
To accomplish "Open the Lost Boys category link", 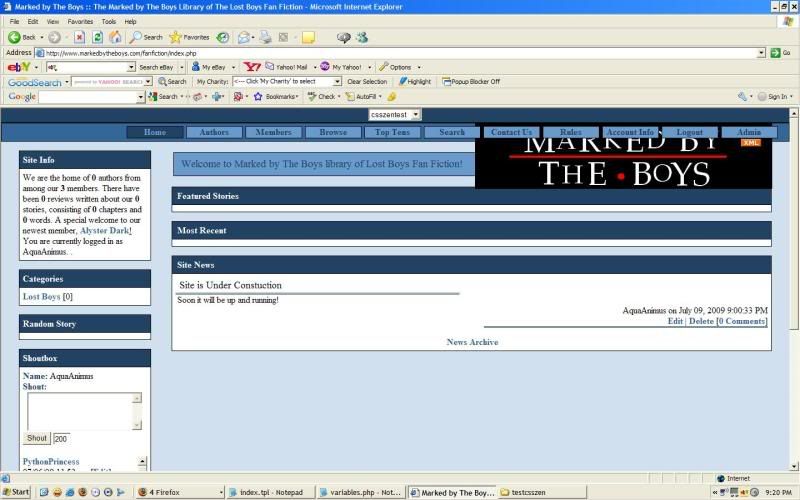I will click(41, 296).
